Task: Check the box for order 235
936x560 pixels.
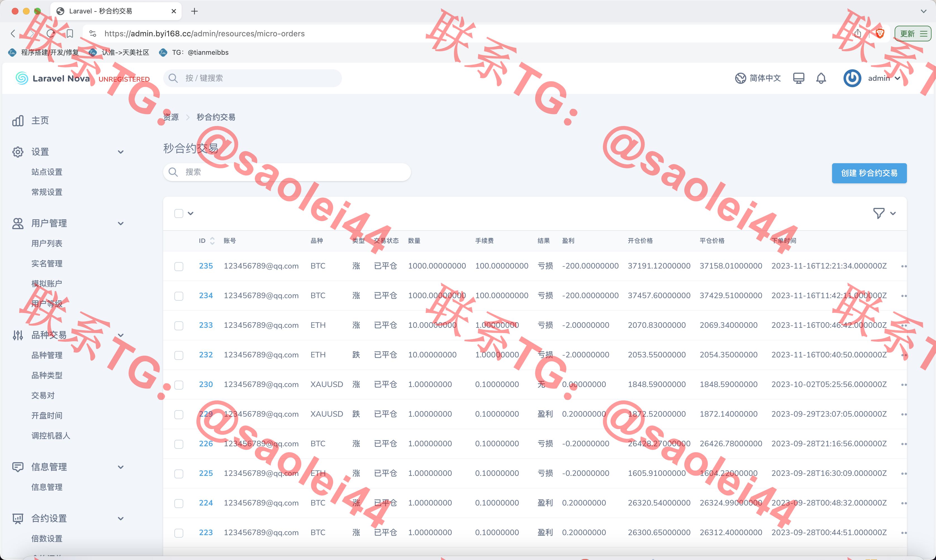Action: tap(179, 266)
